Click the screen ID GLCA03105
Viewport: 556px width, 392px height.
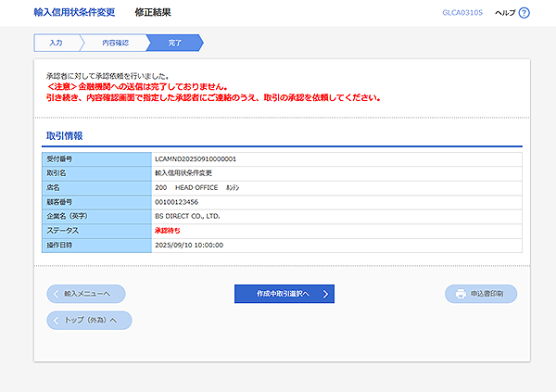(462, 13)
